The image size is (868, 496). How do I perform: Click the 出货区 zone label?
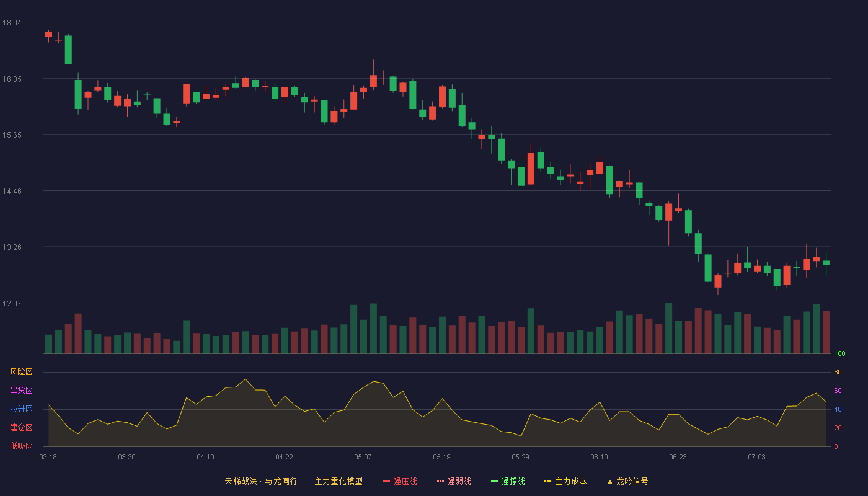coord(21,391)
